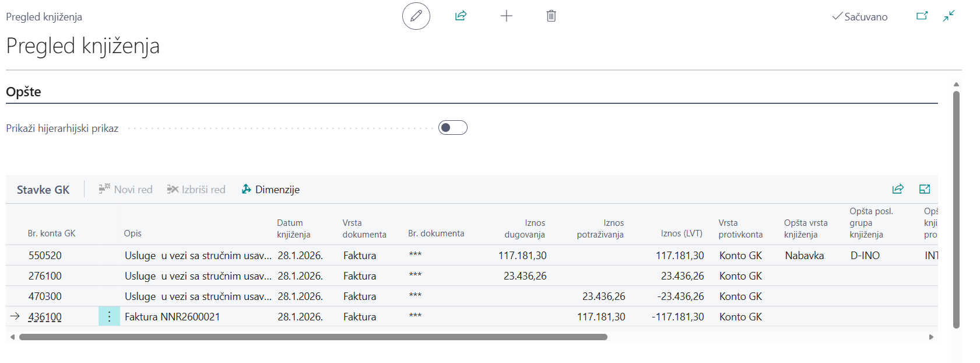
Task: Click the trash delete icon
Action: pyautogui.click(x=551, y=16)
